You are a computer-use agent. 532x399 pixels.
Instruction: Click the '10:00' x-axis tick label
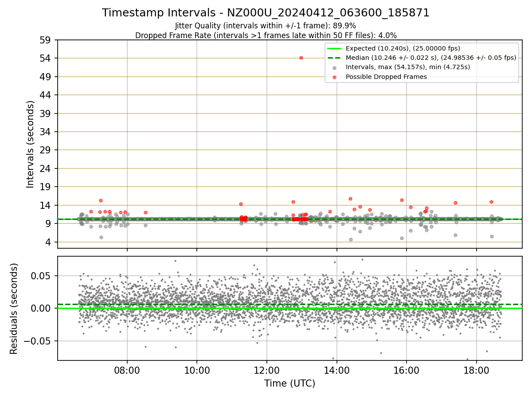[x=197, y=370]
